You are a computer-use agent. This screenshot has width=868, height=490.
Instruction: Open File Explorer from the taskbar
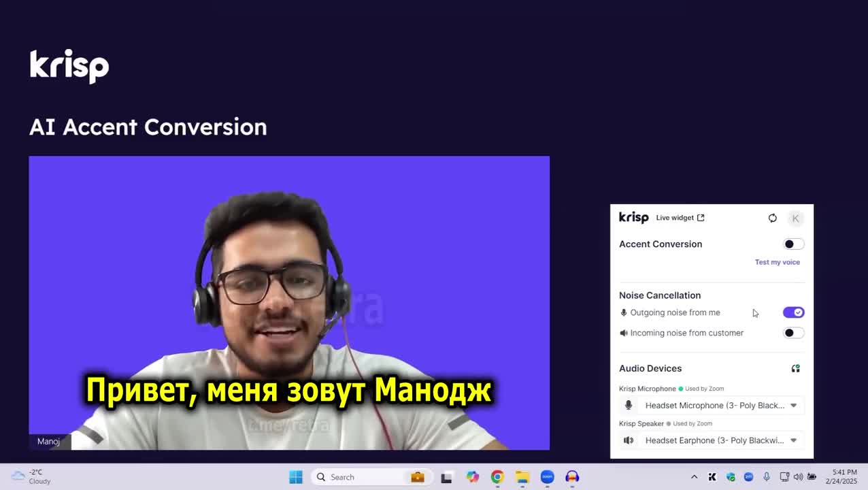[x=522, y=477]
